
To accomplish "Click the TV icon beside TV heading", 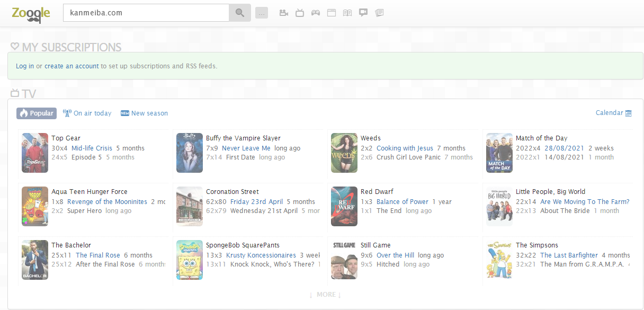I will 15,93.
